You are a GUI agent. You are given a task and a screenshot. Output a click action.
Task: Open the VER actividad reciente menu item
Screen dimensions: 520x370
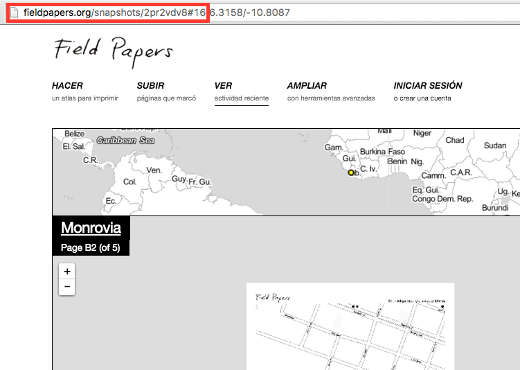241,92
